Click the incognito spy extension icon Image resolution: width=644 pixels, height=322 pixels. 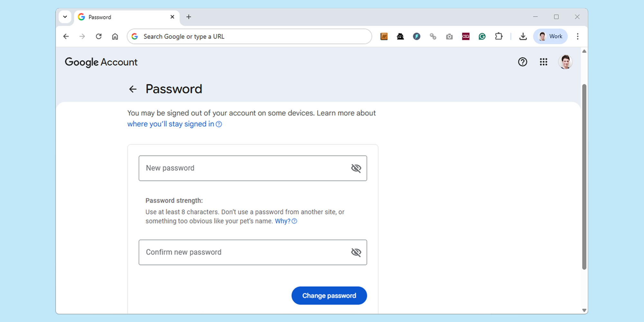coord(400,36)
